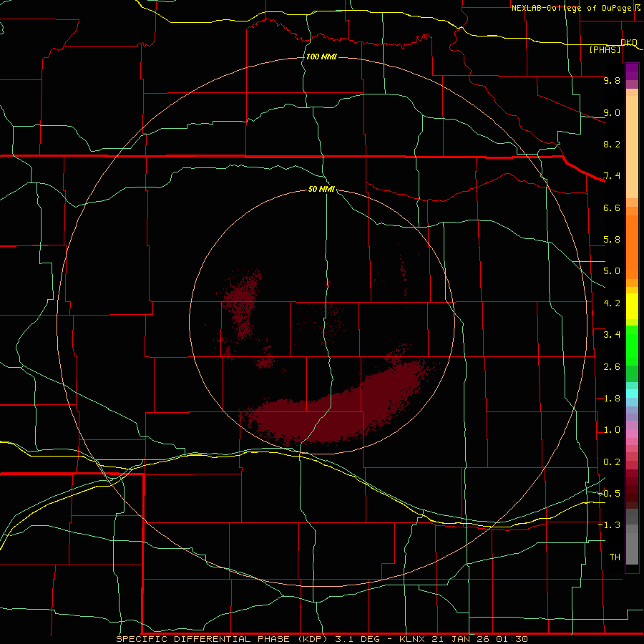Click the large peach band of the color bar
The height and width of the screenshot is (644, 644).
(632, 147)
